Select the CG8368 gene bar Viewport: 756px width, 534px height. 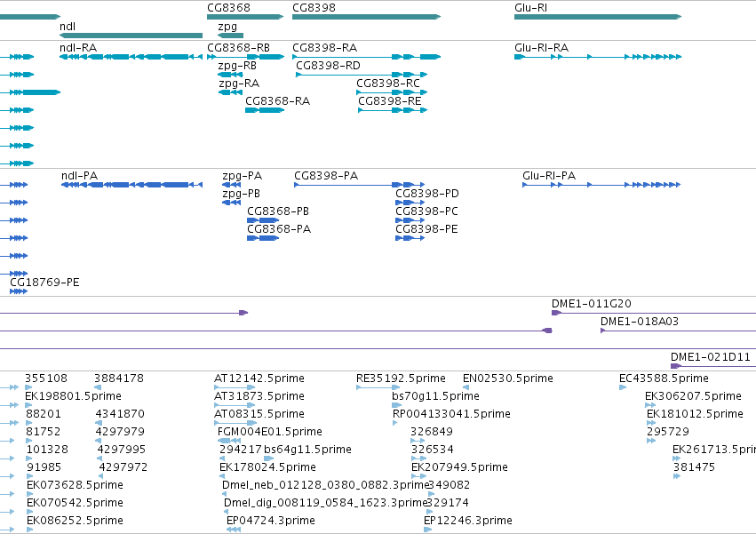245,17
